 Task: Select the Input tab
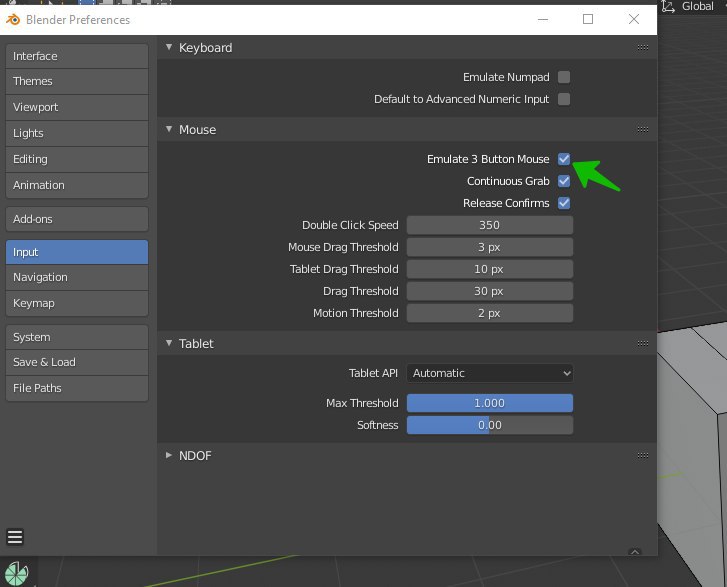click(77, 252)
